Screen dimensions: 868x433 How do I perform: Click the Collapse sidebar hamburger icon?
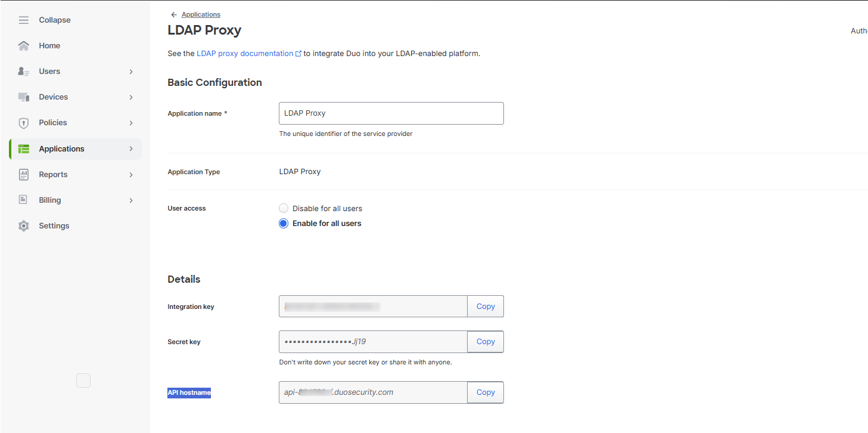click(23, 20)
